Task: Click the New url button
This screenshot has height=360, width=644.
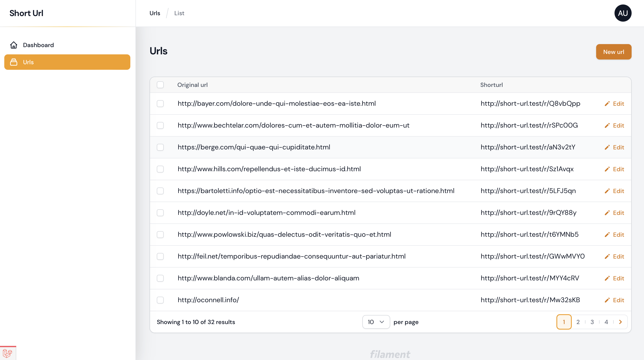Action: click(613, 52)
